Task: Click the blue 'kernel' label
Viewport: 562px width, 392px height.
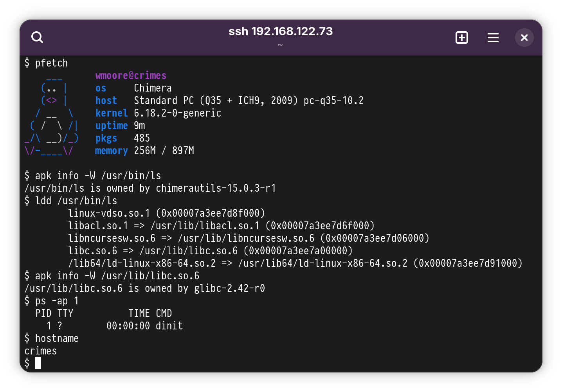Action: pos(112,113)
